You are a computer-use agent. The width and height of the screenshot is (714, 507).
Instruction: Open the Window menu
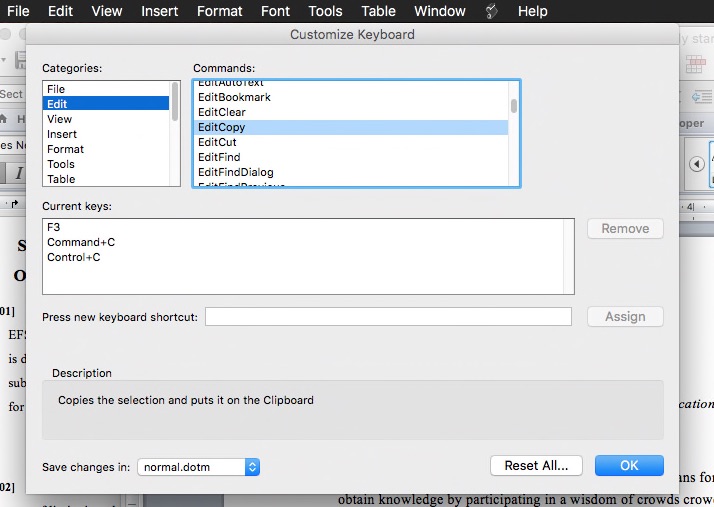[x=440, y=11]
